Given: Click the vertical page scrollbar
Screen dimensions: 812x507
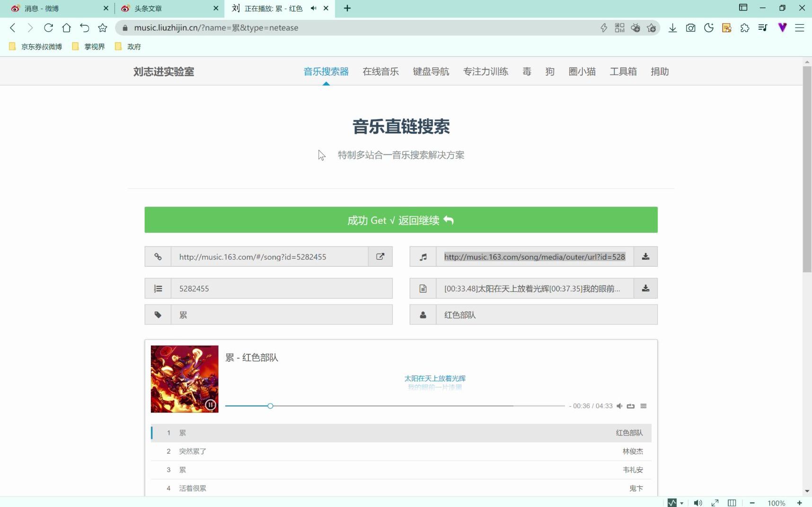Looking at the screenshot, I should click(x=807, y=169).
